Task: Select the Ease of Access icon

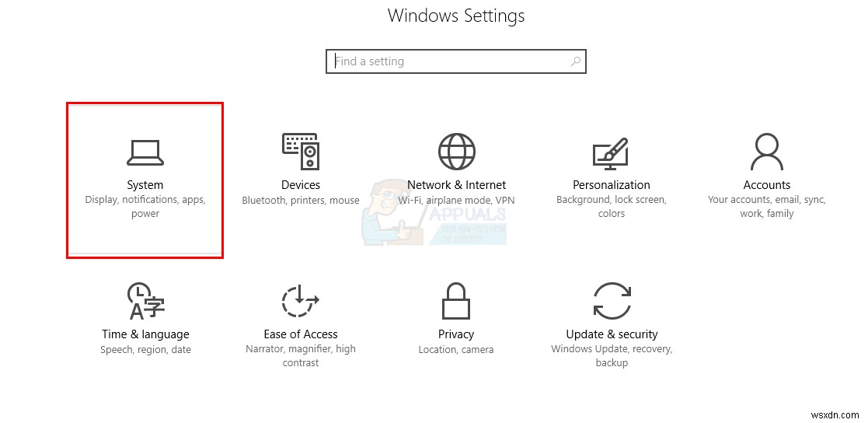Action: (301, 301)
